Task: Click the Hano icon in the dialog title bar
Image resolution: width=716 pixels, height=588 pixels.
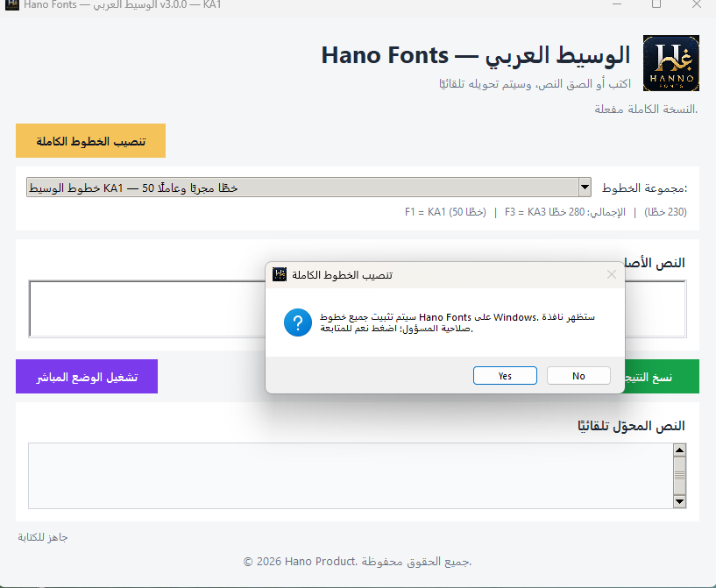Action: pos(279,274)
